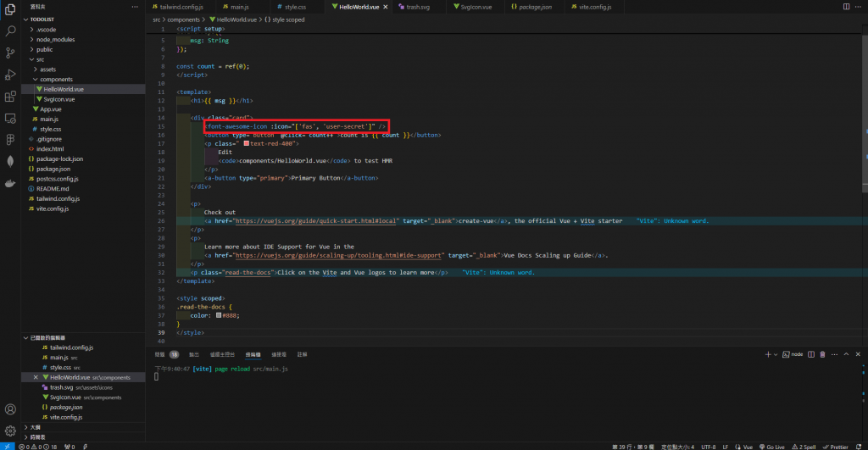Open the vuejs quick-start link on line 26

click(x=315, y=221)
